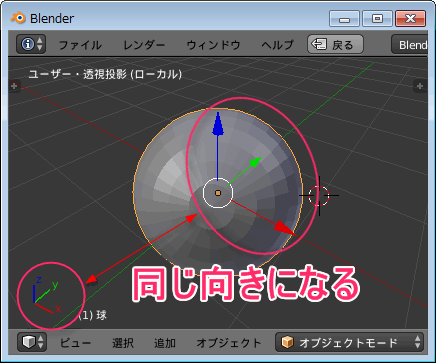Open the ヘルプ menu
The image size is (436, 363).
point(277,45)
